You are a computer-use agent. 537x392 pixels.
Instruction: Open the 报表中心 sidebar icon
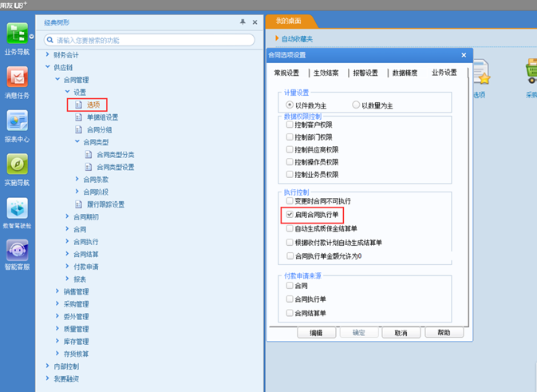coord(17,121)
